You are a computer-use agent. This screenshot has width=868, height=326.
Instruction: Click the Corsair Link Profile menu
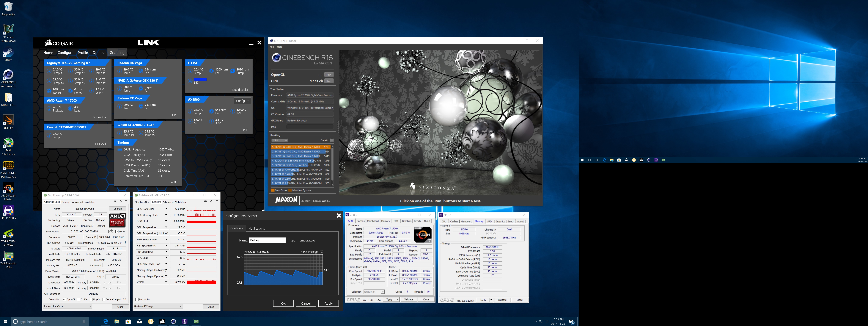[83, 53]
